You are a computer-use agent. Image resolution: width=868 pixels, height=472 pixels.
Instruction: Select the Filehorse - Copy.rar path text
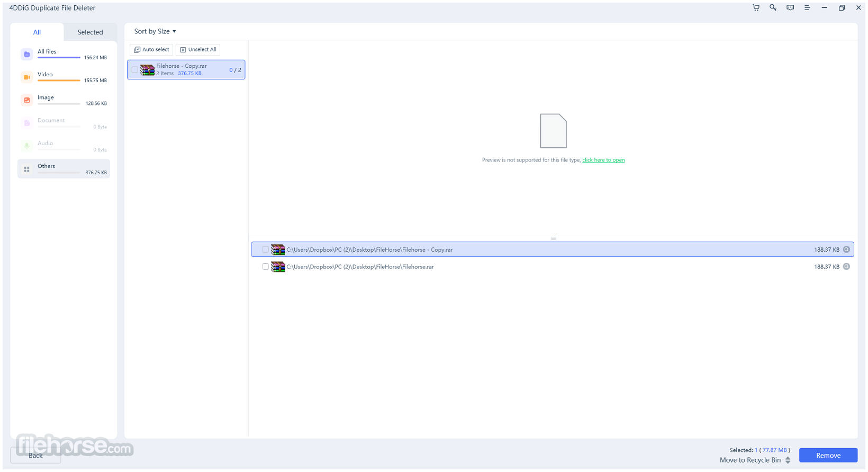[x=369, y=250]
